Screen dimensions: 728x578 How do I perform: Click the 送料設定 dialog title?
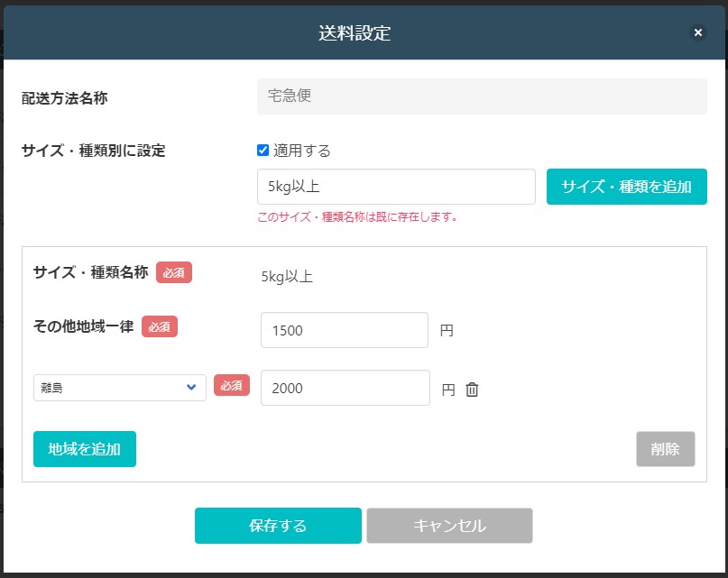355,33
